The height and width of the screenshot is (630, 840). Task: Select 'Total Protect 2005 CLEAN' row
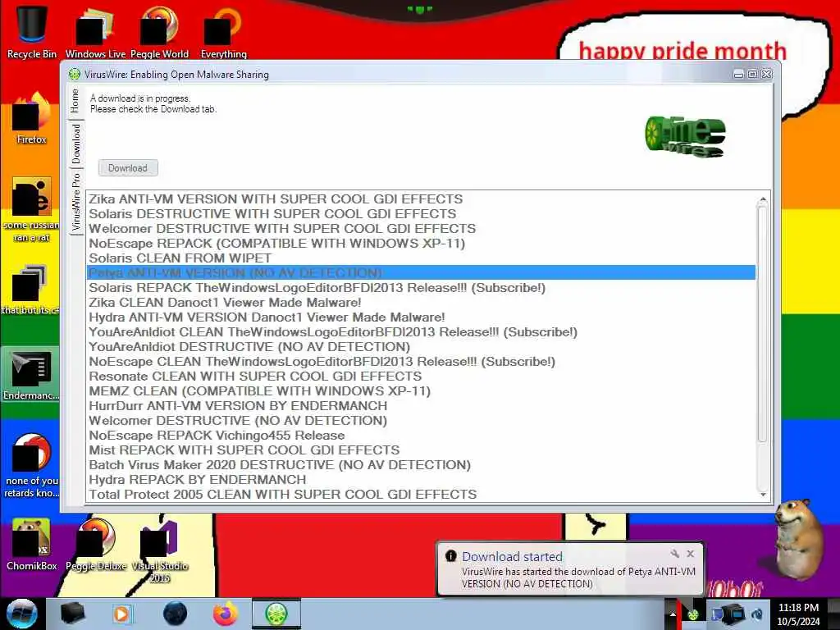pos(421,494)
